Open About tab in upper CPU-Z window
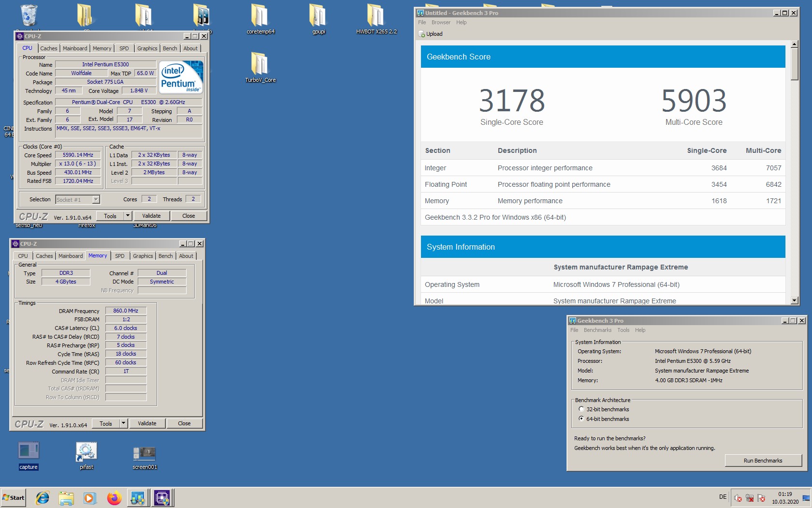Viewport: 812px width, 508px height. [190, 48]
